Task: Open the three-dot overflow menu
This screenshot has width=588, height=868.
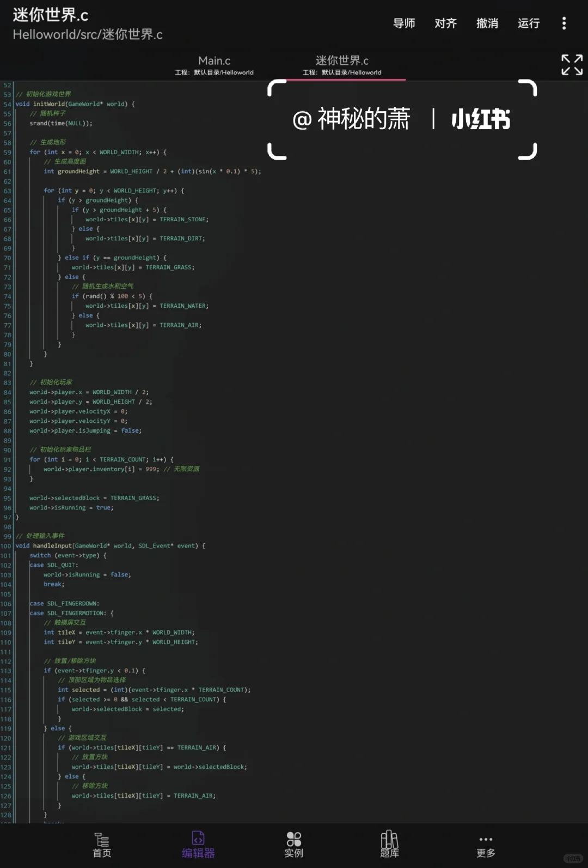Action: pyautogui.click(x=563, y=23)
